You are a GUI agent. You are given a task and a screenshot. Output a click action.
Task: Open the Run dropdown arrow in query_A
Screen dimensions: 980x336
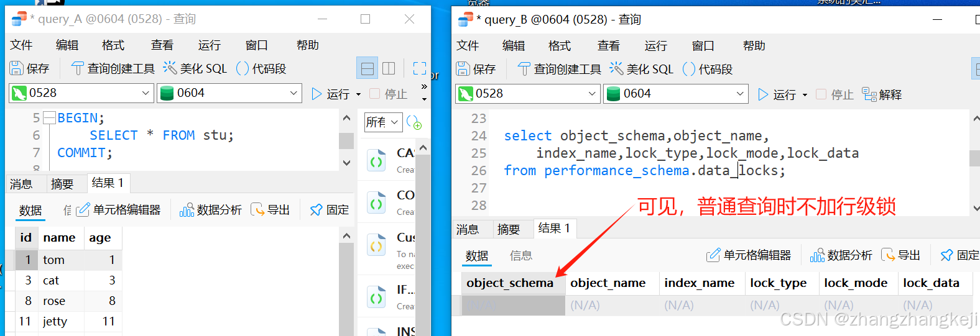pos(358,94)
